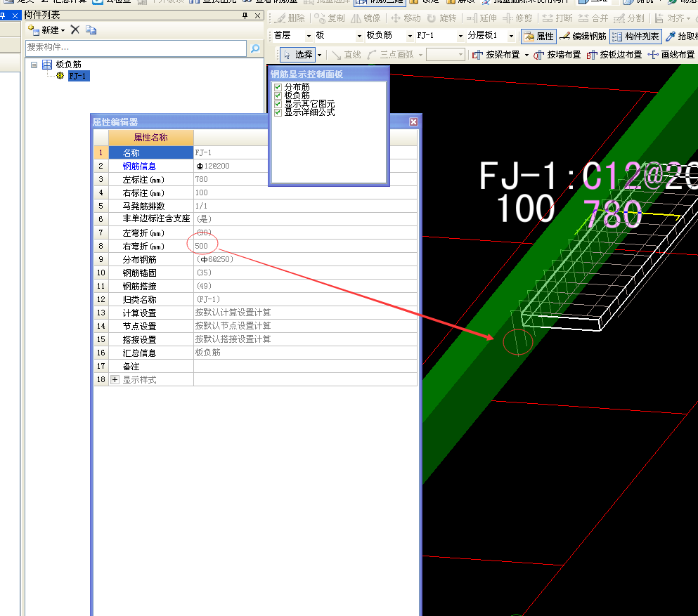Toggle the 构件列表 component list button
The width and height of the screenshot is (698, 616).
635,36
